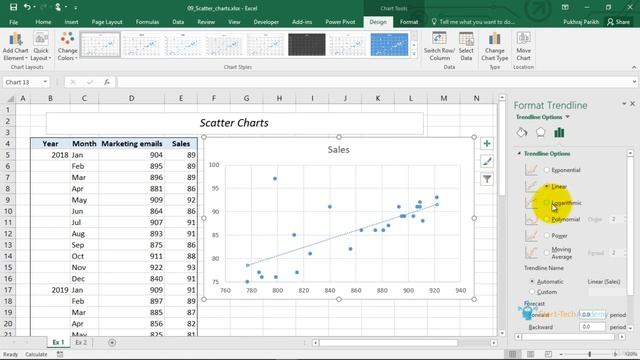Save the workbook with the floppy icon
Image resolution: width=640 pixels, height=360 pixels.
13,7
